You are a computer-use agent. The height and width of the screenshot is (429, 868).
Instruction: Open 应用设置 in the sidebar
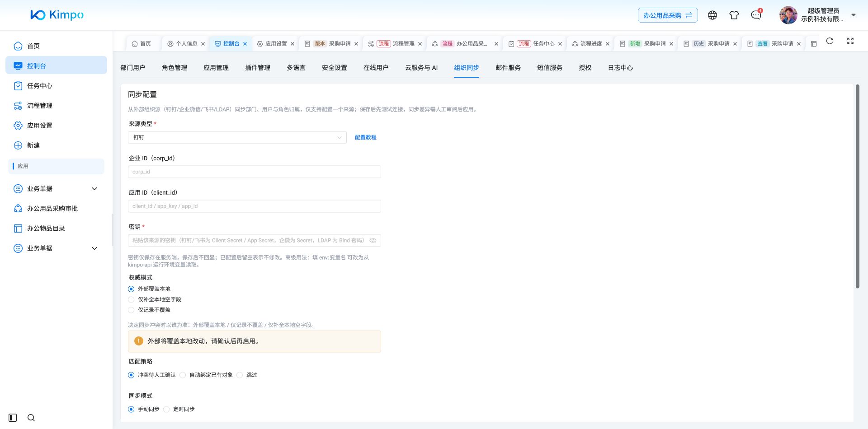[x=56, y=125]
